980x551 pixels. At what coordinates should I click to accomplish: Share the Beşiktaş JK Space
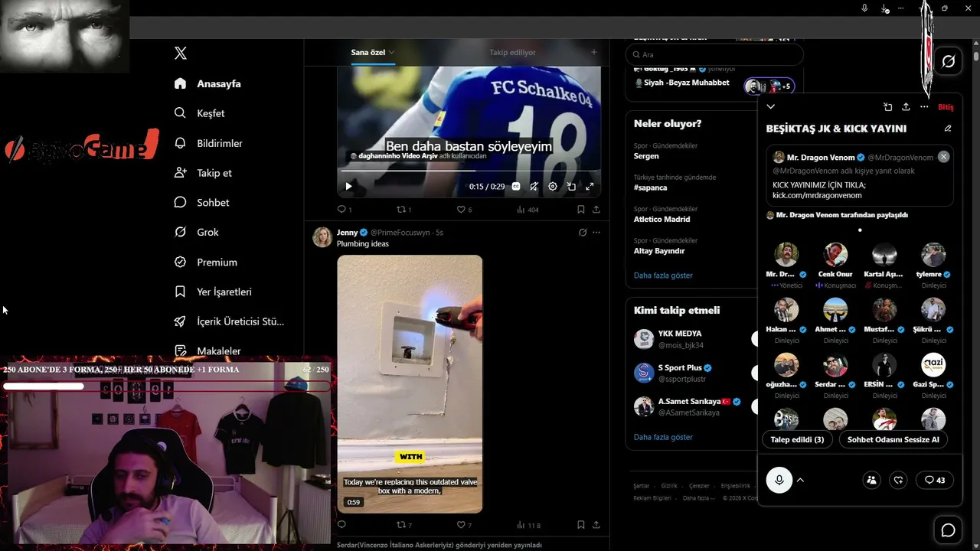906,107
